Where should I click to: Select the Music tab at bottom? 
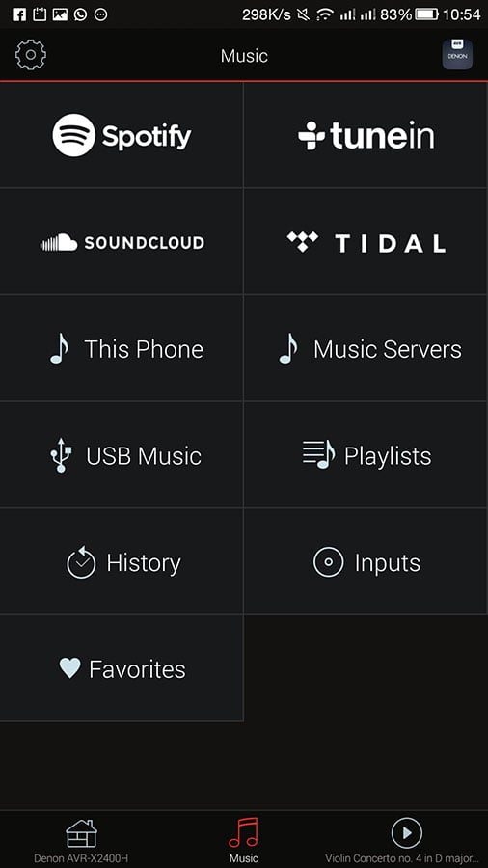click(243, 841)
